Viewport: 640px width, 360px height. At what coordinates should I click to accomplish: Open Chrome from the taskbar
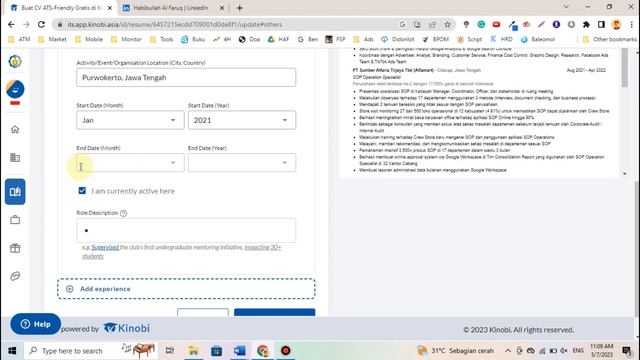pyautogui.click(x=262, y=351)
